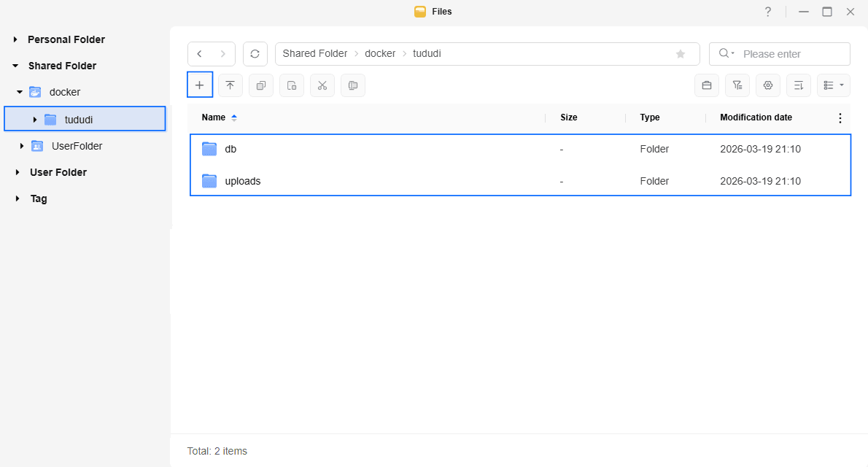
Task: Click the sort order icon
Action: 799,85
